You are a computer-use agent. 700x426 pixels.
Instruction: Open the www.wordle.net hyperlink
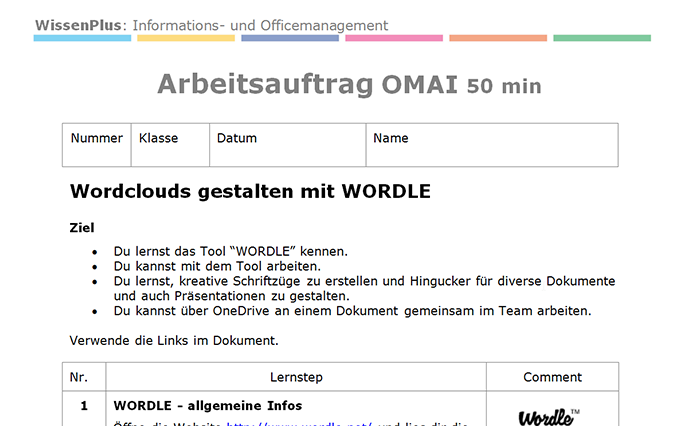point(299,423)
